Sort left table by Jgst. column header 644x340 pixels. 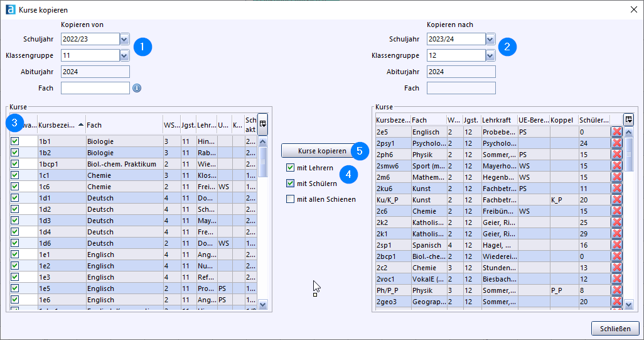coord(188,125)
